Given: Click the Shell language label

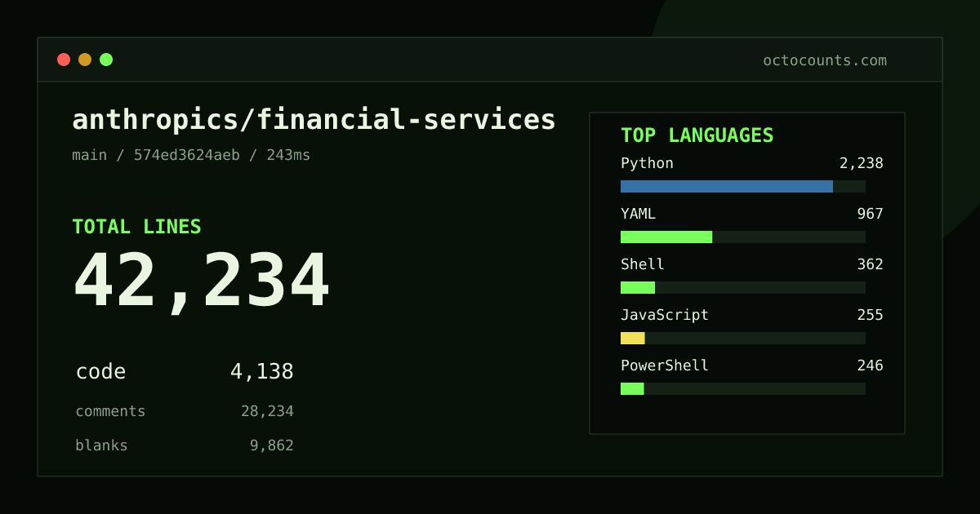Looking at the screenshot, I should pos(643,264).
